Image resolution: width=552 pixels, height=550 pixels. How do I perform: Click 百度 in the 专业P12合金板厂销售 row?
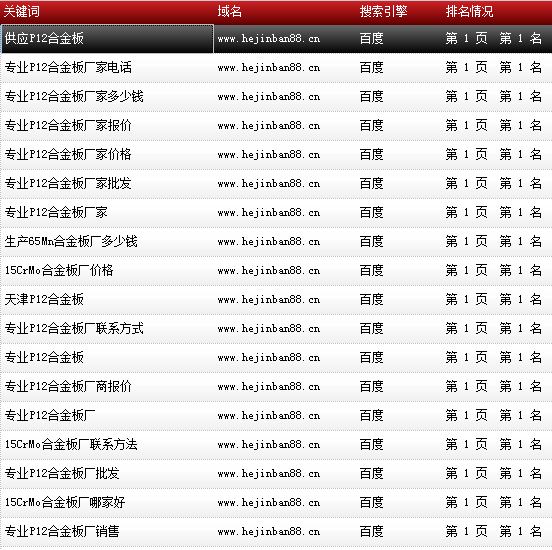coord(371,531)
